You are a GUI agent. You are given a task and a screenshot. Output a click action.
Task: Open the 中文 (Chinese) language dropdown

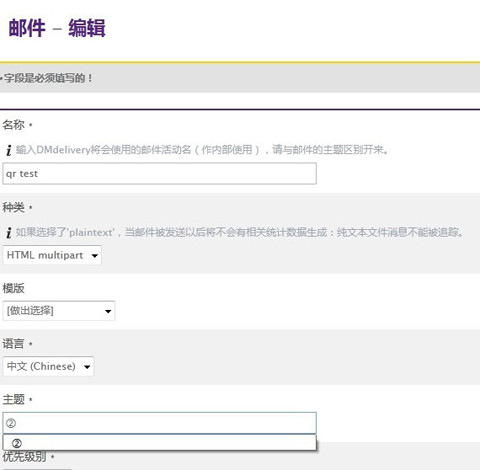[48, 366]
